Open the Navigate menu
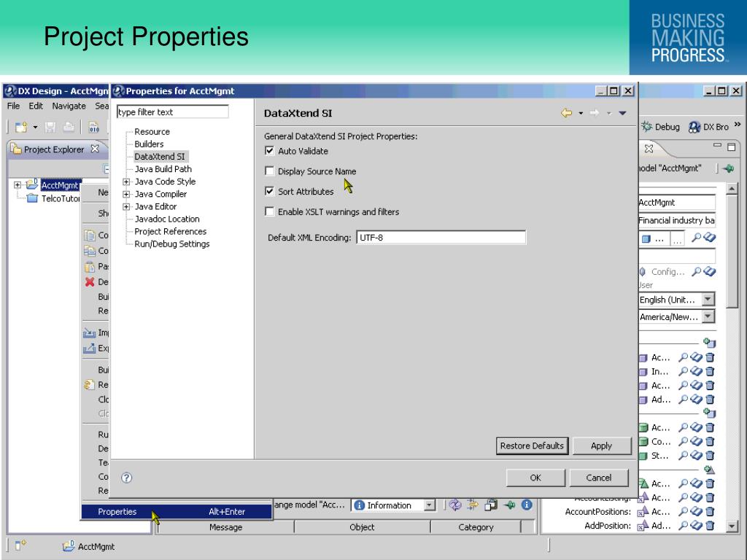This screenshot has height=560, width=747. click(69, 106)
